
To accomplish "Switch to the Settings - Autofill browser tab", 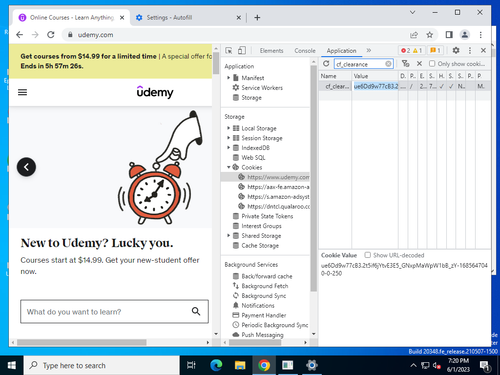I will (x=187, y=17).
